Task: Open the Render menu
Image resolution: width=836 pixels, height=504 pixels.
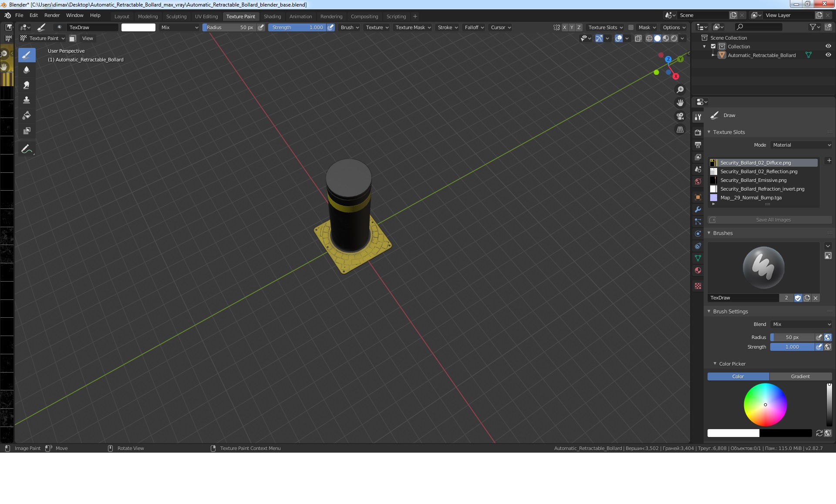Action: tap(52, 15)
